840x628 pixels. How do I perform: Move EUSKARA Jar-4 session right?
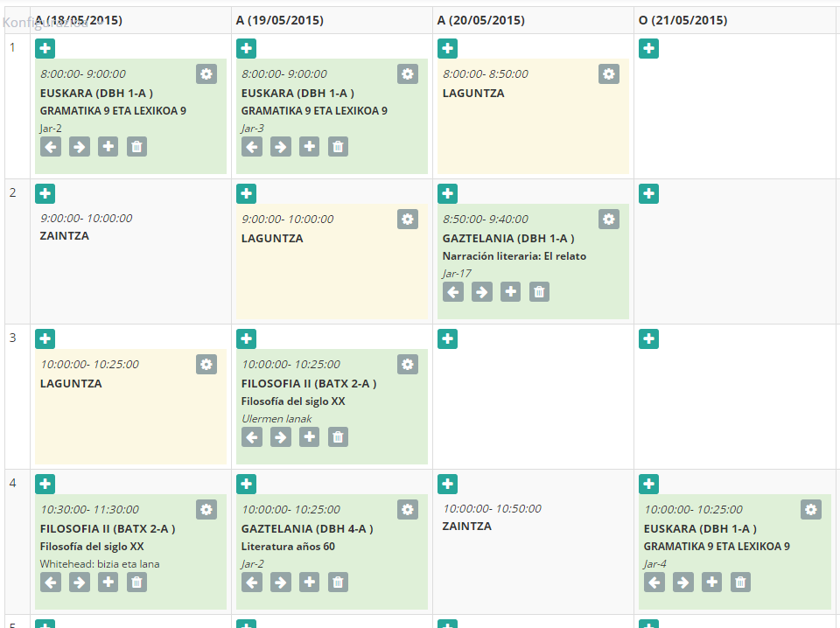(x=683, y=582)
